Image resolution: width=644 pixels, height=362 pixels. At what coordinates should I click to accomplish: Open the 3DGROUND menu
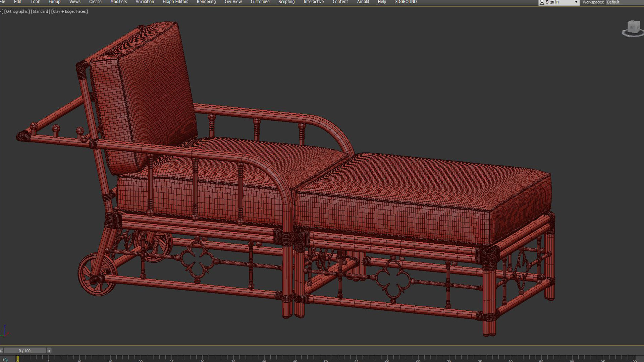(x=406, y=2)
